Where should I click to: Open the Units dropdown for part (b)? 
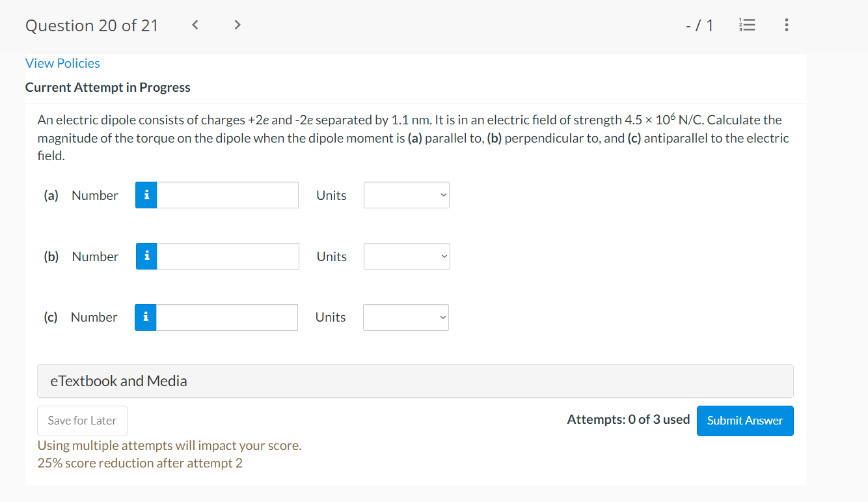pos(407,257)
